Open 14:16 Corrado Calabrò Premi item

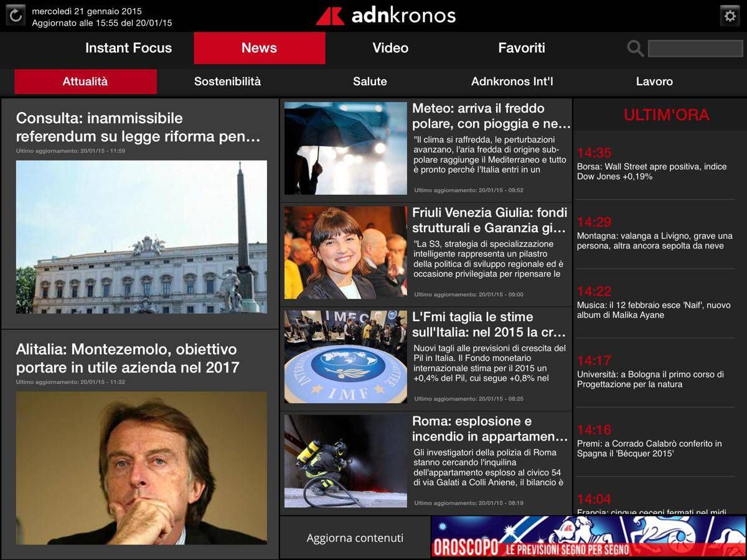(x=655, y=441)
